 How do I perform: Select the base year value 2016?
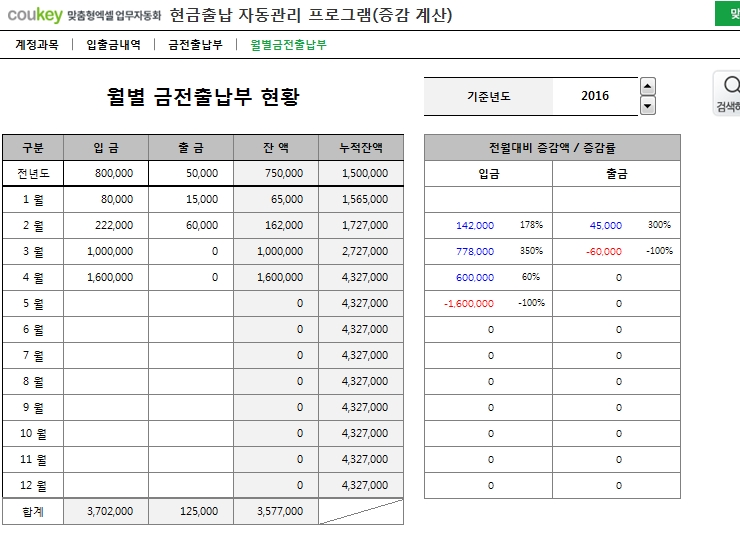(595, 96)
